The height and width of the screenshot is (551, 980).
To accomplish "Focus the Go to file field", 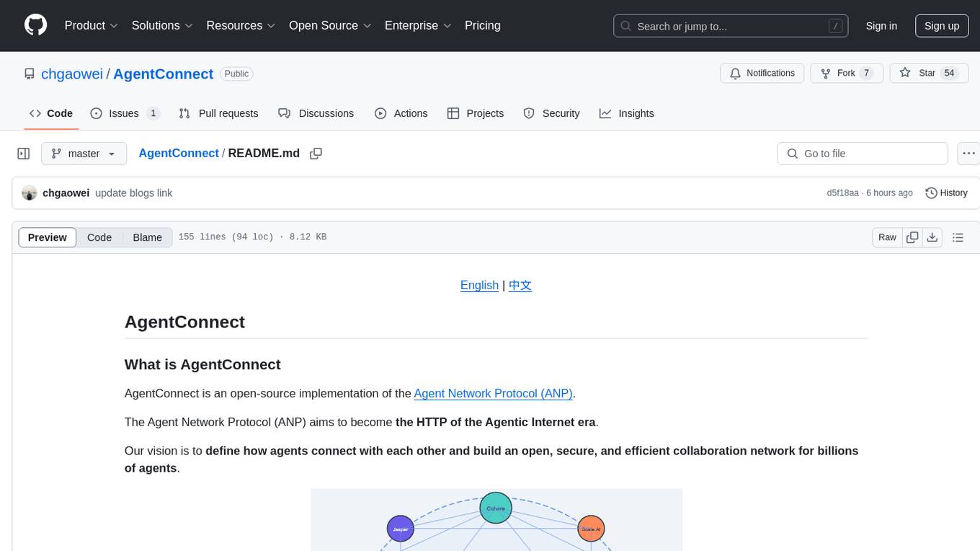I will point(863,154).
